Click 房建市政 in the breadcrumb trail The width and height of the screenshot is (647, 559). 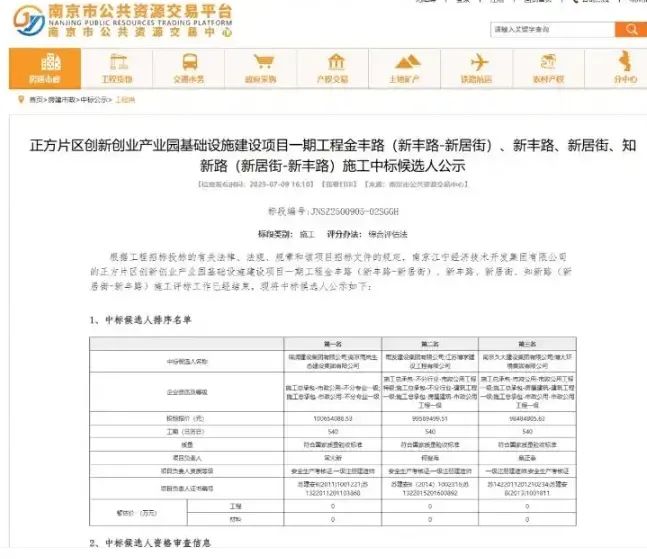click(61, 100)
